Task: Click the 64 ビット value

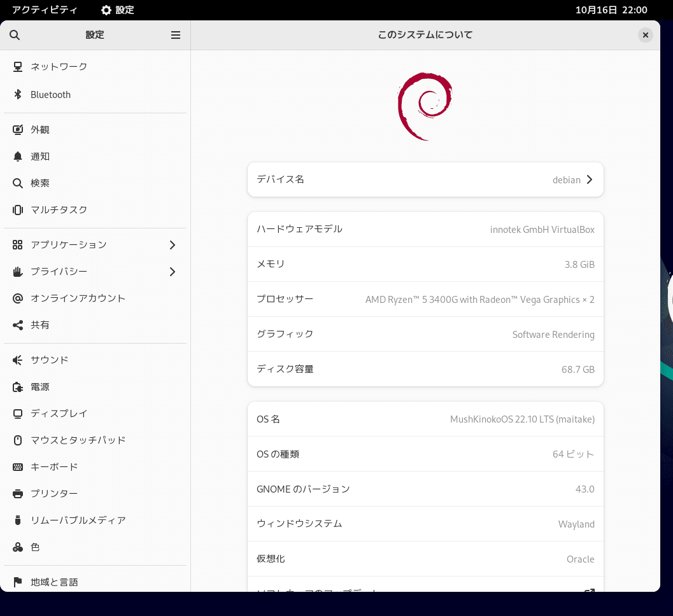Action: (x=573, y=454)
